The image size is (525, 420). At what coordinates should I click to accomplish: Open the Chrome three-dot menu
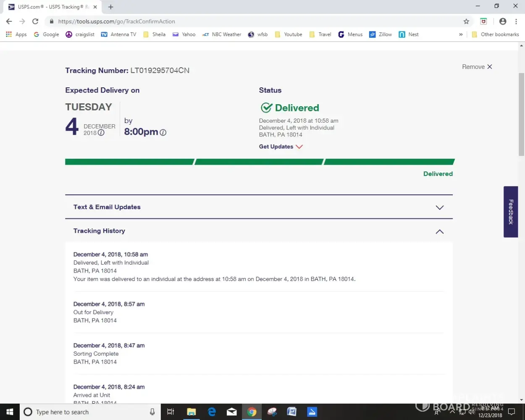click(x=516, y=21)
